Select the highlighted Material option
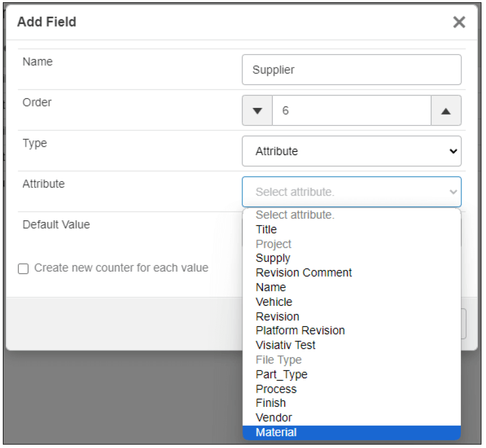Viewport: 486px width, 448px height. [277, 433]
